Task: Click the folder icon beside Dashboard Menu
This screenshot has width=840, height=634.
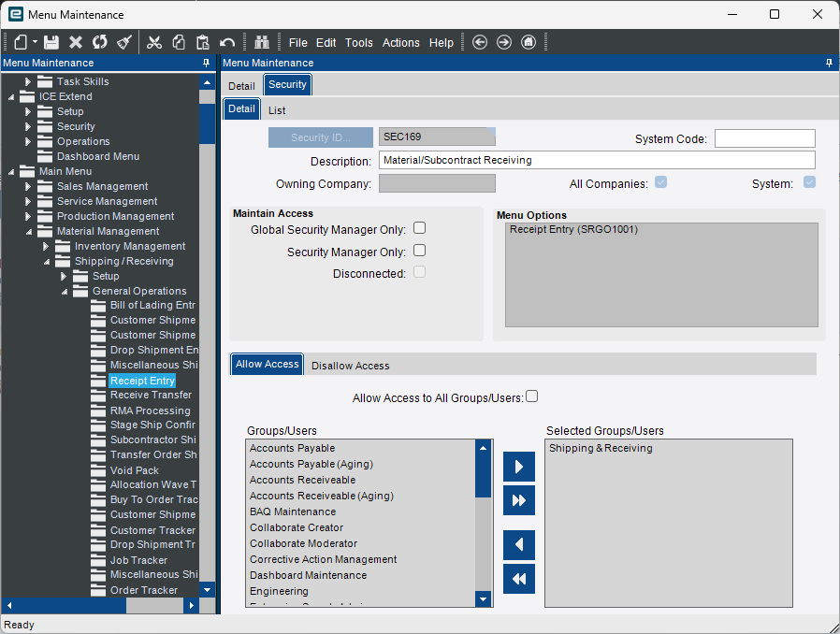Action: [x=45, y=156]
